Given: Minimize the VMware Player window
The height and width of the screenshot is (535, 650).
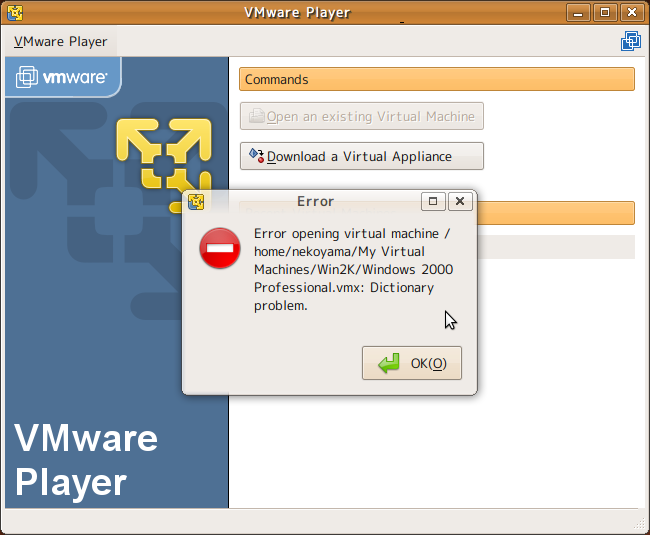Looking at the screenshot, I should [x=580, y=13].
